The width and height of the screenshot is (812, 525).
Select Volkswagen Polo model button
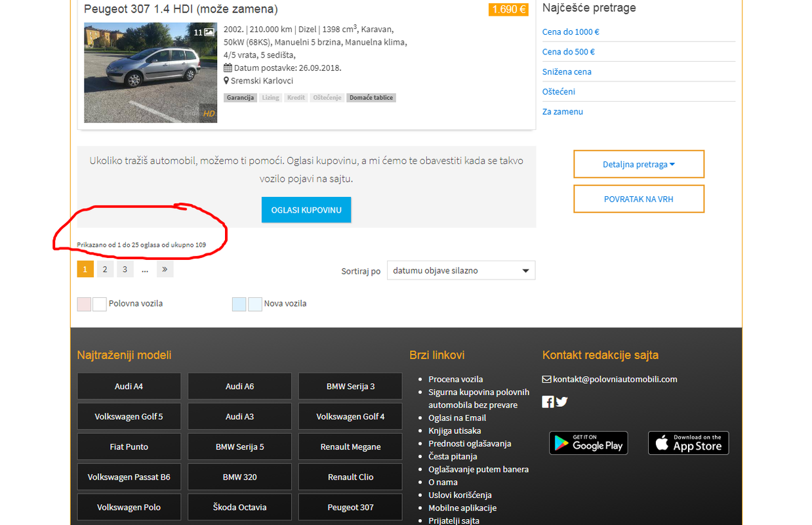click(x=129, y=507)
